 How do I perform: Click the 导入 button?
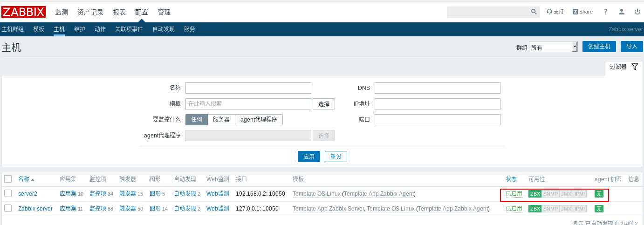tap(632, 47)
